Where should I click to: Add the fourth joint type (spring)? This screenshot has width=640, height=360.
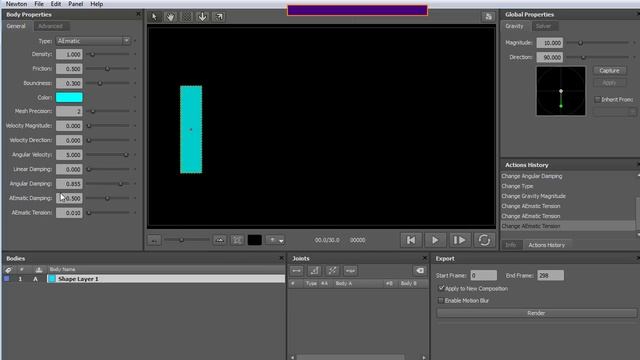point(350,271)
